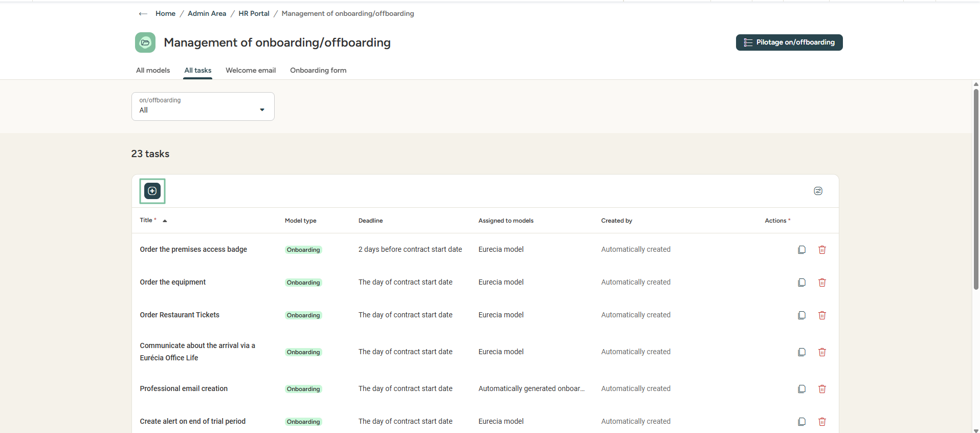Click the Pilotage on/offboarding button
The image size is (980, 433).
pos(789,42)
